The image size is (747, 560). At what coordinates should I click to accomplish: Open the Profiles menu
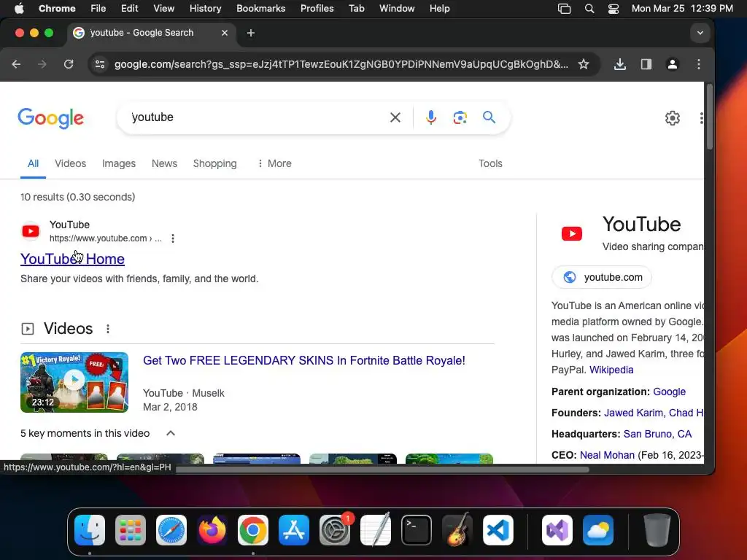tap(317, 9)
